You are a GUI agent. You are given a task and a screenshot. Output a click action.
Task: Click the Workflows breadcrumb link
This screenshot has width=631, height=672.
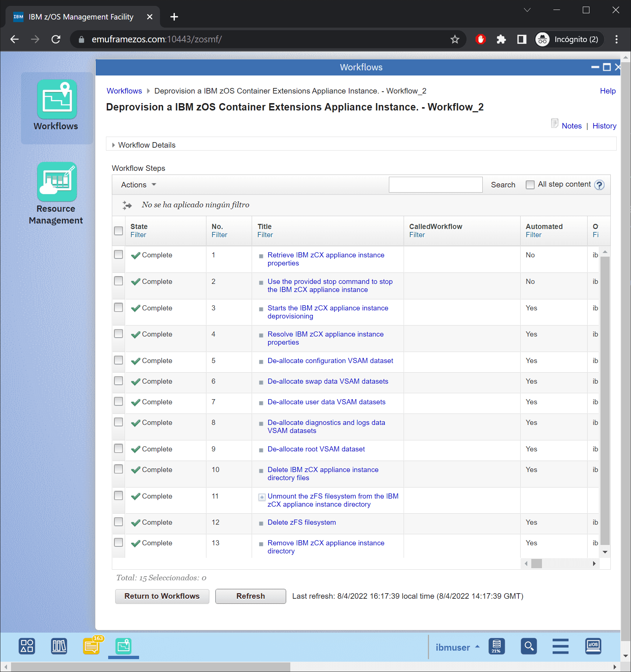124,91
